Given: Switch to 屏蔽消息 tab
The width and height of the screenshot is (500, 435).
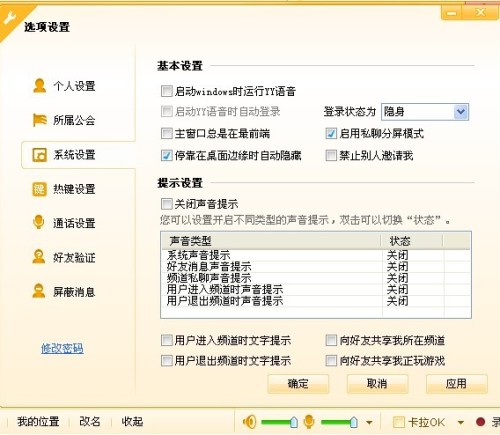Looking at the screenshot, I should tap(74, 292).
